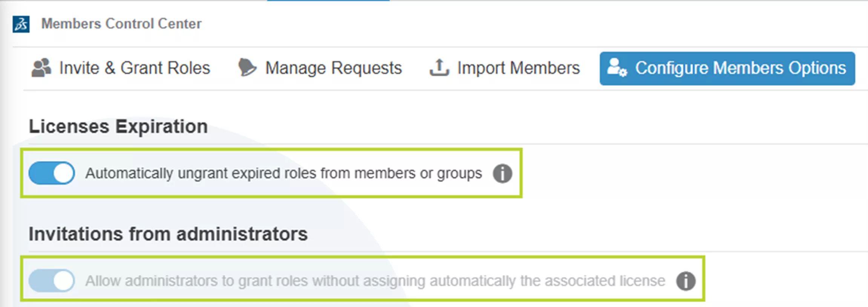Viewport: 868px width, 307px height.
Task: Click the 'Allow administrators to grant roles' label
Action: click(x=375, y=281)
